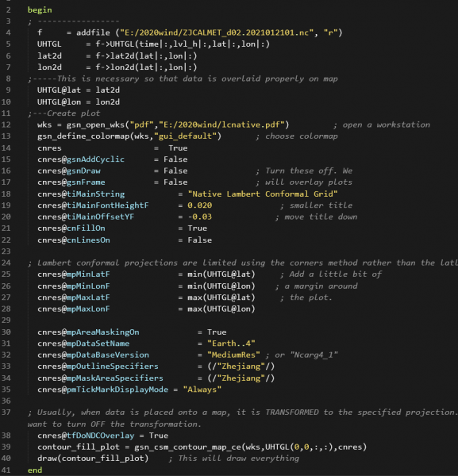Click the 'end' keyword on line 41
The height and width of the screenshot is (476, 458).
[35, 470]
